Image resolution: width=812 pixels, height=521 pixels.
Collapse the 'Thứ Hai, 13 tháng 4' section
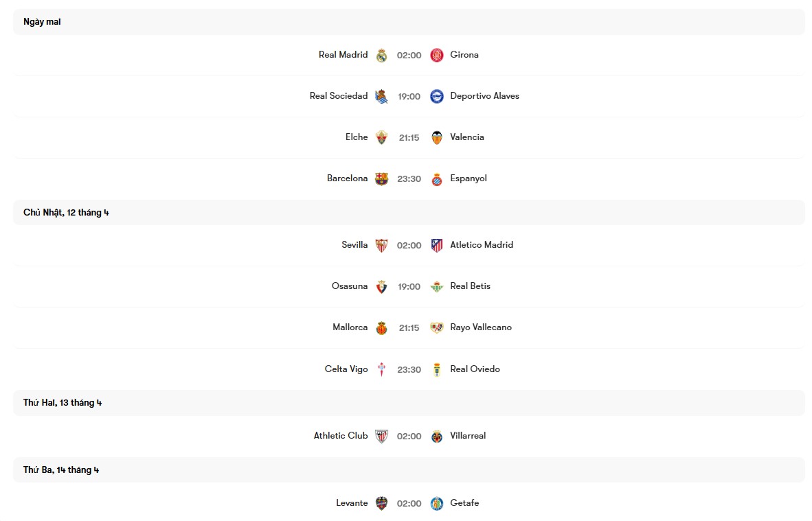pyautogui.click(x=63, y=402)
